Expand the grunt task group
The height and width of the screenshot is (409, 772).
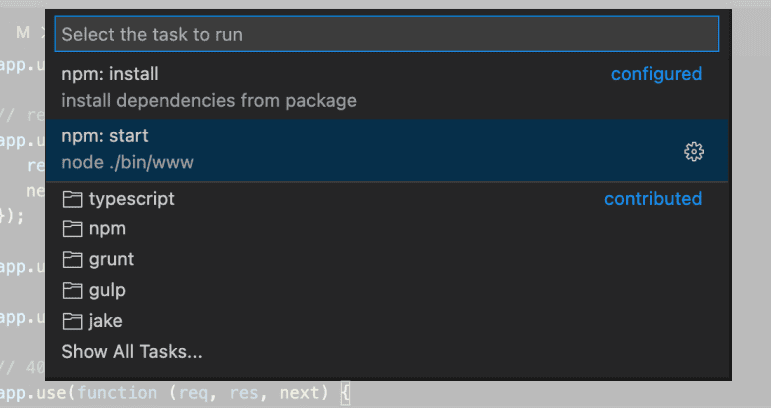[111, 260]
